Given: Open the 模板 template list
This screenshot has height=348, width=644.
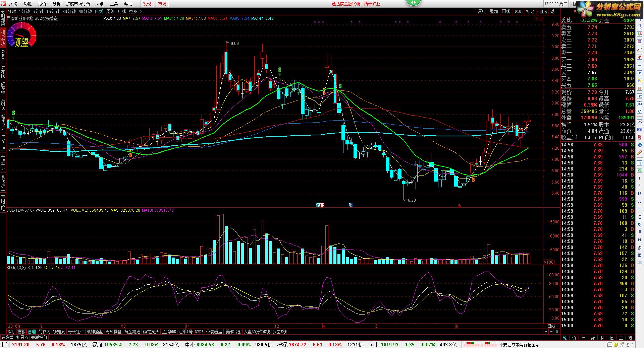Looking at the screenshot, I should [21, 332].
